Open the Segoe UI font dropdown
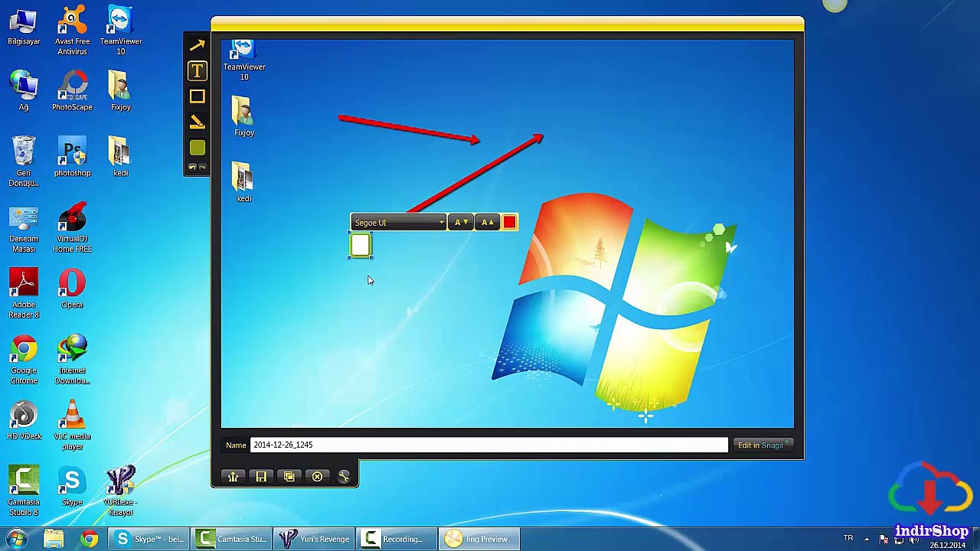 [x=398, y=223]
